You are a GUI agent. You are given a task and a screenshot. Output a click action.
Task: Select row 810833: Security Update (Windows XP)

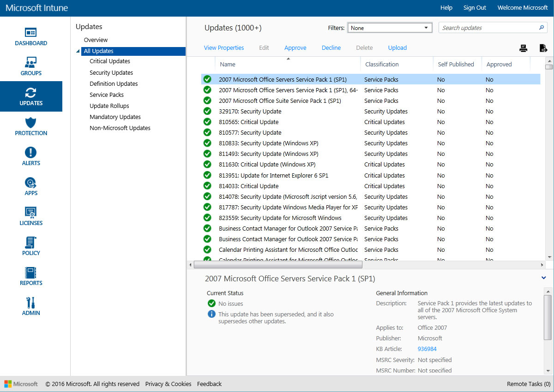click(371, 143)
